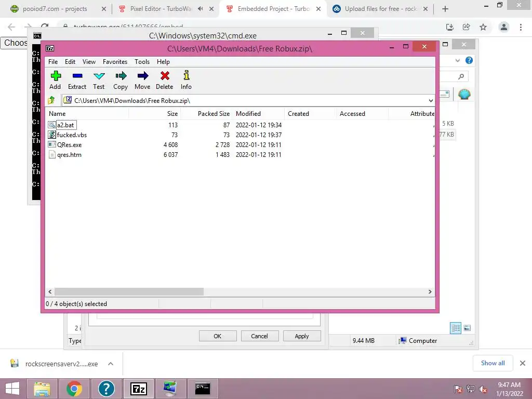Image resolution: width=532 pixels, height=399 pixels.
Task: Select the qres.htm file icon
Action: click(51, 155)
